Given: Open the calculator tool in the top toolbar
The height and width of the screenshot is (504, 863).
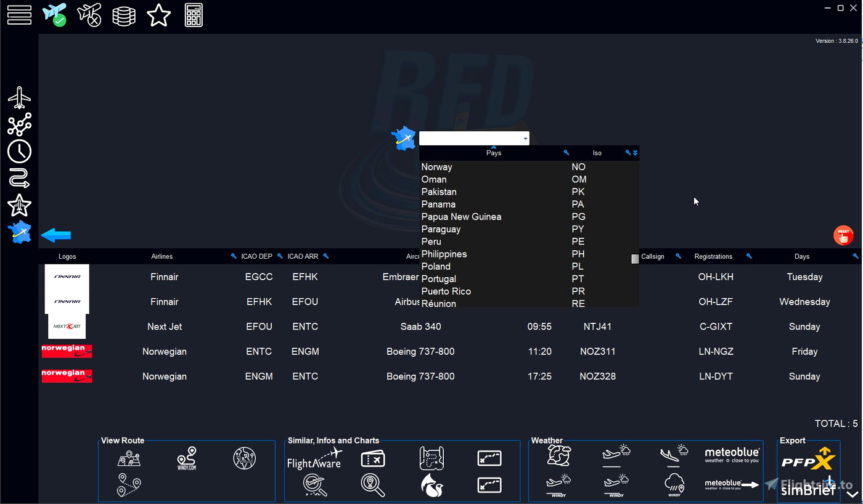Looking at the screenshot, I should click(x=194, y=15).
